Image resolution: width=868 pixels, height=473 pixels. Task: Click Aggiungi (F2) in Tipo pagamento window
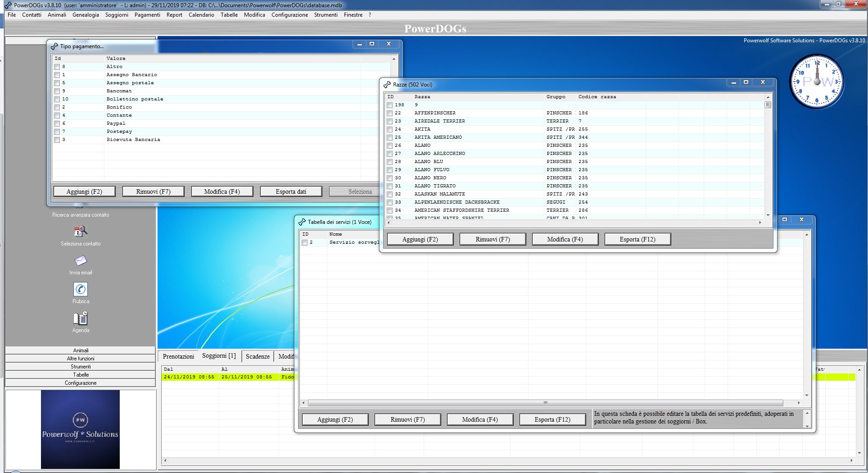click(84, 191)
